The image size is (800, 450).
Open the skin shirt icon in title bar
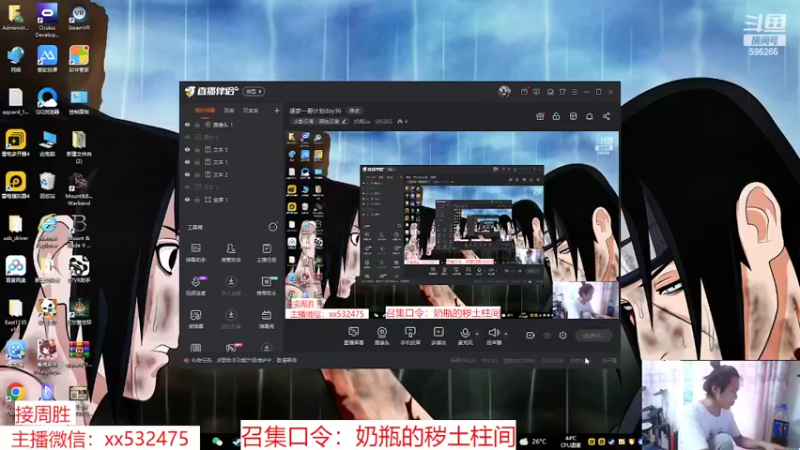[x=562, y=92]
